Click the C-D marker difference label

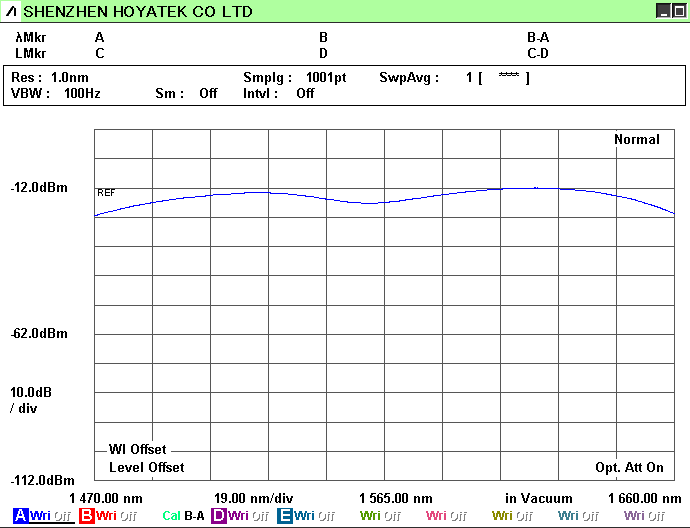pos(538,53)
